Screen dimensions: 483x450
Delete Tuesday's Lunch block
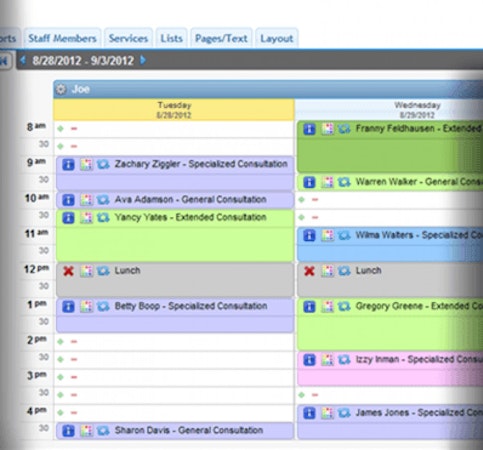click(x=68, y=271)
